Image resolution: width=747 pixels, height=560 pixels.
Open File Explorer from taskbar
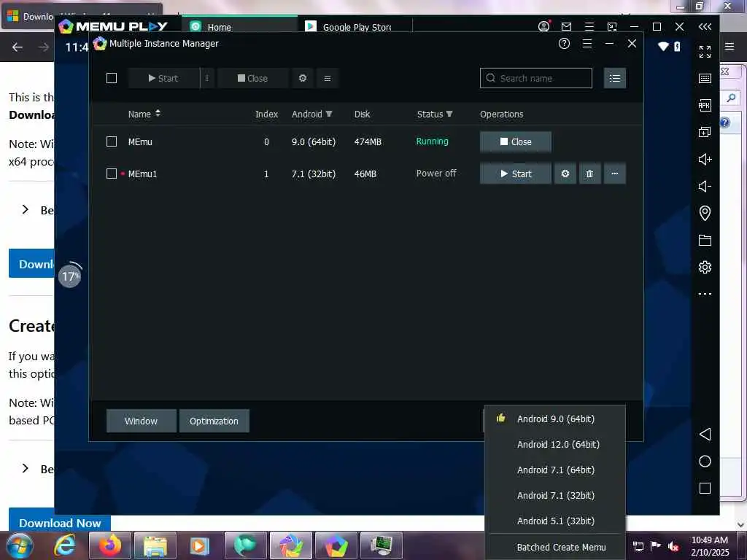155,545
